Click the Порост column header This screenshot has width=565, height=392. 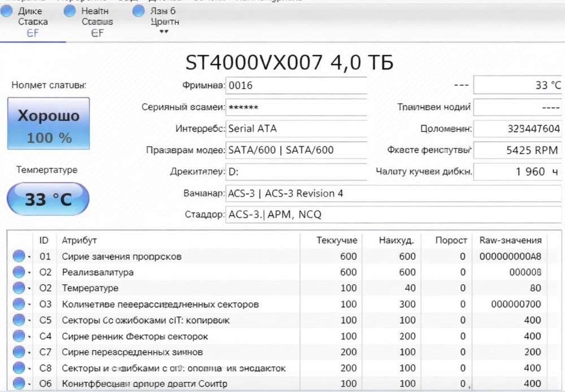point(451,240)
